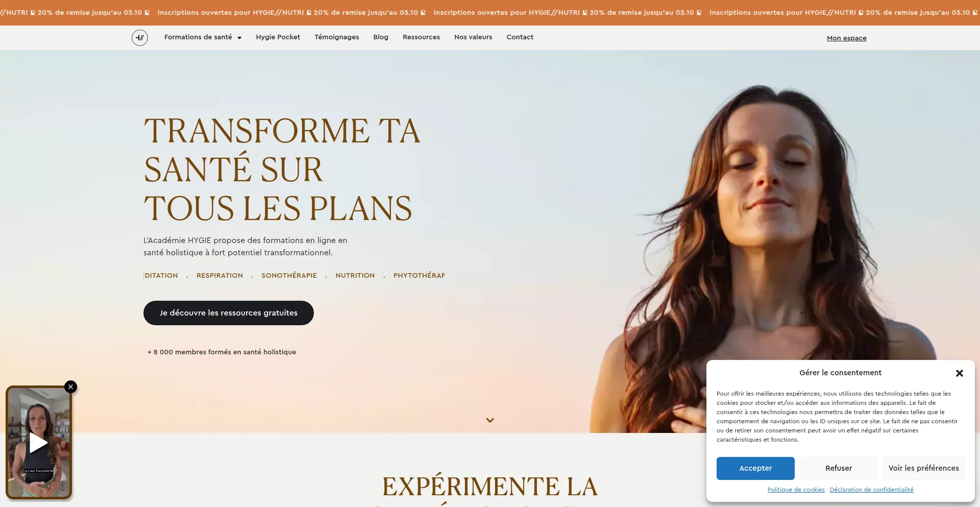
Task: Open the Politique de cookies link
Action: pos(796,490)
